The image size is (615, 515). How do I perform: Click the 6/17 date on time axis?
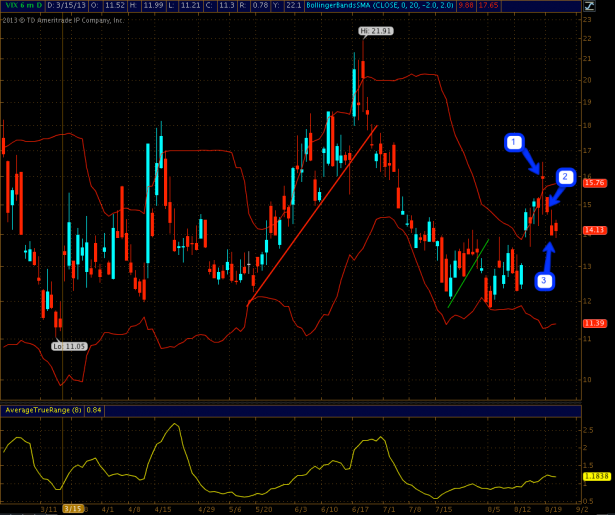[x=354, y=508]
